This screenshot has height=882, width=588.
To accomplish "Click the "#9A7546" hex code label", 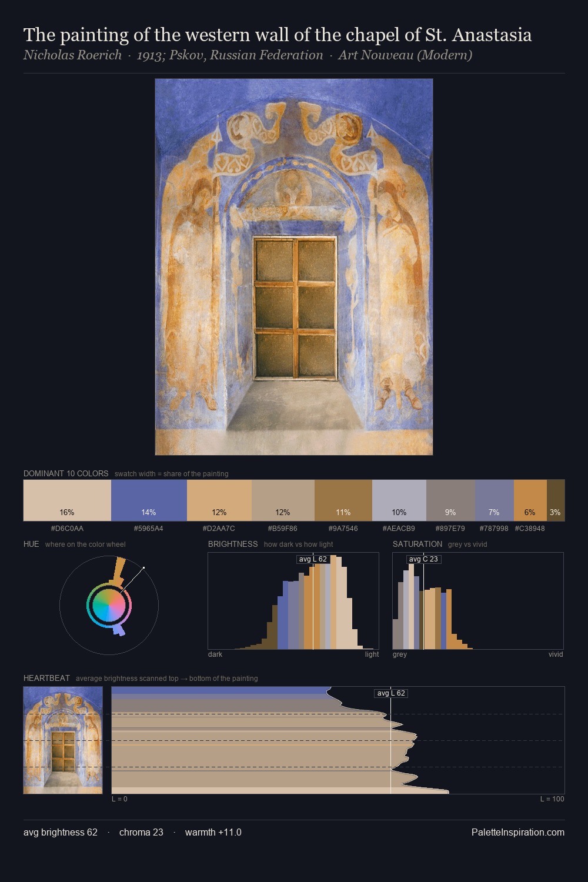I will point(343,529).
